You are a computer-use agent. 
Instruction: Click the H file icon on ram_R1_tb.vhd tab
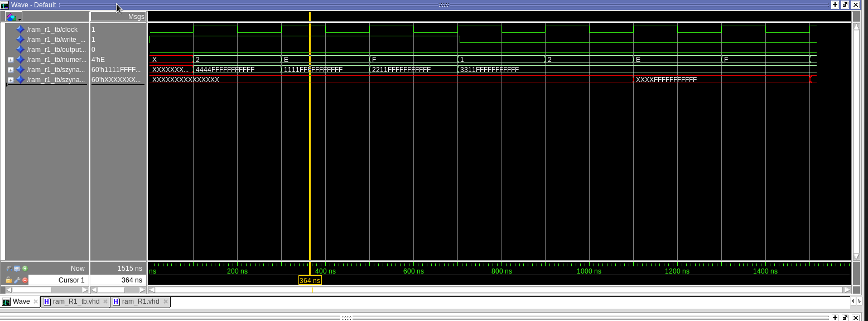[47, 301]
